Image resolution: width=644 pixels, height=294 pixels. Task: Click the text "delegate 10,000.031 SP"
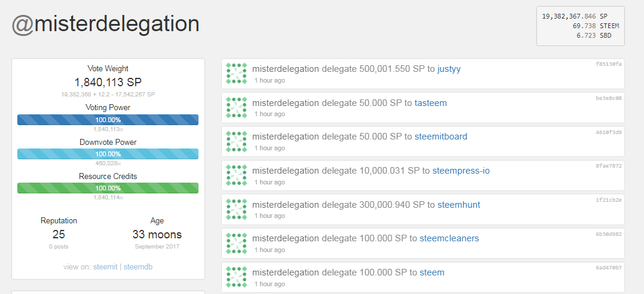pyautogui.click(x=371, y=171)
